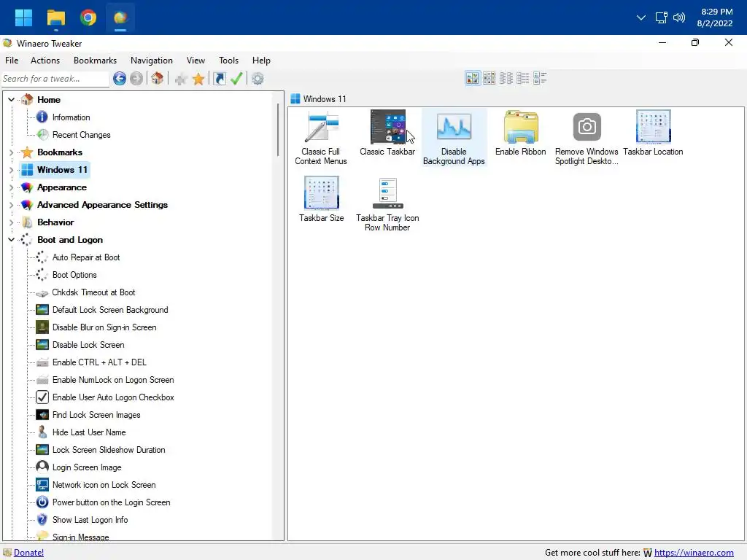Click the create shortcut arrow icon
Screen dimensions: 747x560
220,79
